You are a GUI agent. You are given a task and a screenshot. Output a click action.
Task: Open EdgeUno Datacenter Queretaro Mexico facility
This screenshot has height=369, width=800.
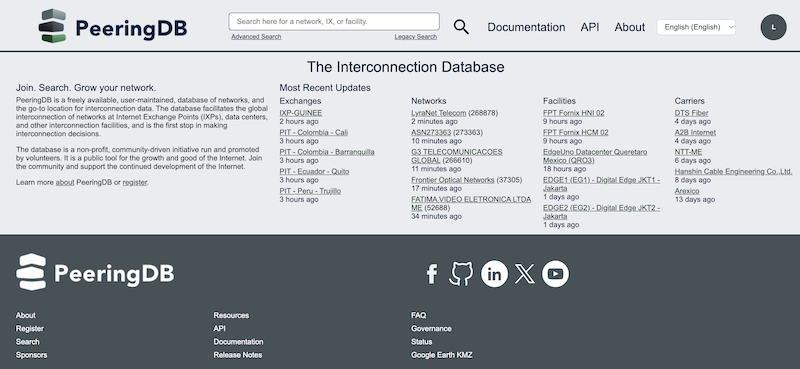[x=595, y=156]
